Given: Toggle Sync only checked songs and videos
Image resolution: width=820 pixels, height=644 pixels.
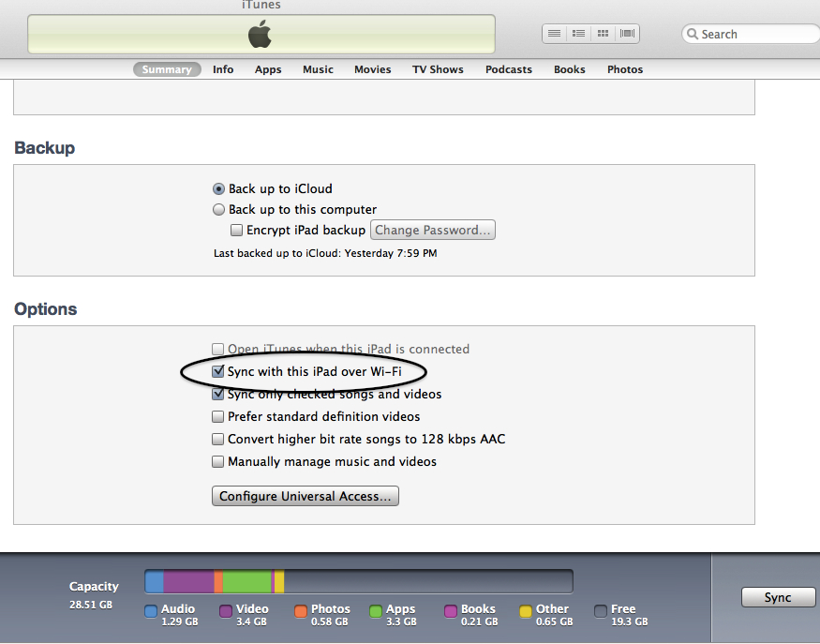Looking at the screenshot, I should (217, 394).
